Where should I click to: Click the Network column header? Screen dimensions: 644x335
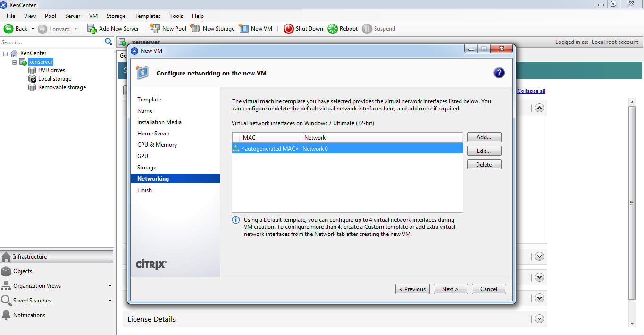(382, 138)
